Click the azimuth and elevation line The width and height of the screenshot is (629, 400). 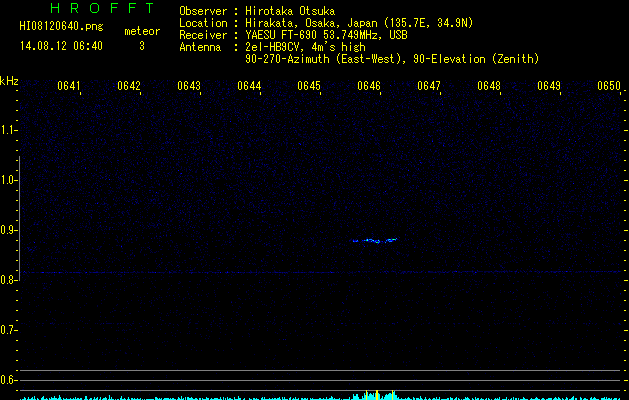tap(392, 59)
